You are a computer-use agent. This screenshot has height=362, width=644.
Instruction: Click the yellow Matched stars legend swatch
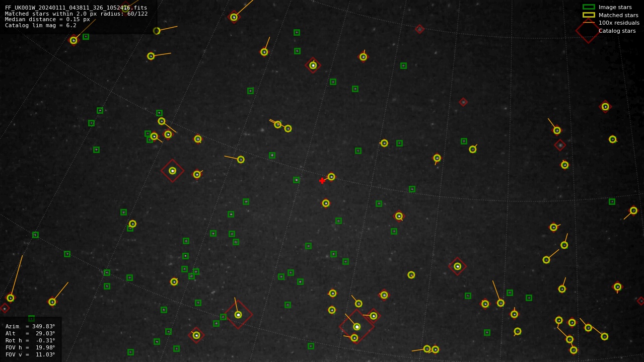click(x=589, y=15)
